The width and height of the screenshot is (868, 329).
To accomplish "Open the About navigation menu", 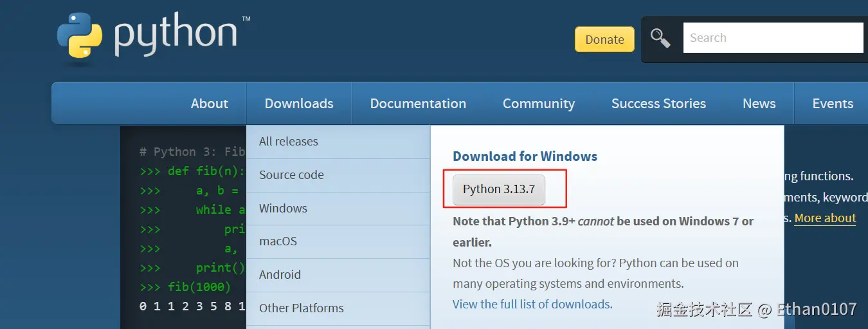I will pyautogui.click(x=210, y=103).
